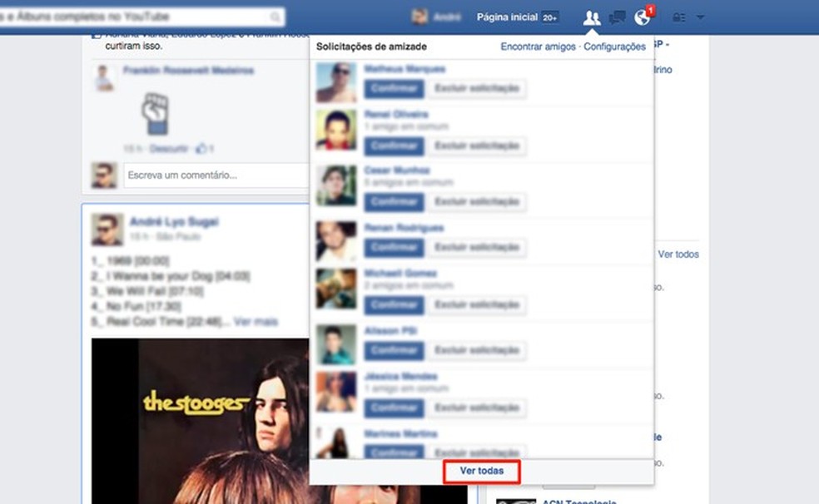Delete Jéssica Mendes friend request
This screenshot has height=504, width=819.
[477, 408]
